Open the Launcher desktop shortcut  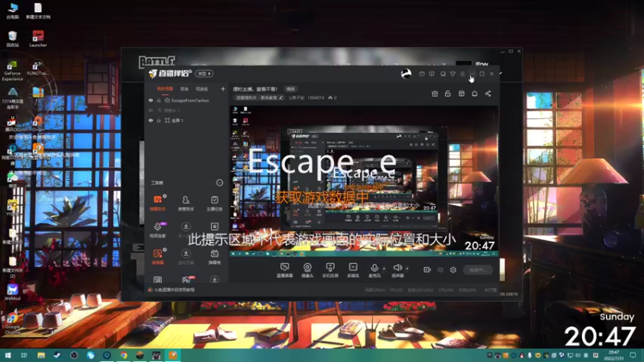click(38, 39)
